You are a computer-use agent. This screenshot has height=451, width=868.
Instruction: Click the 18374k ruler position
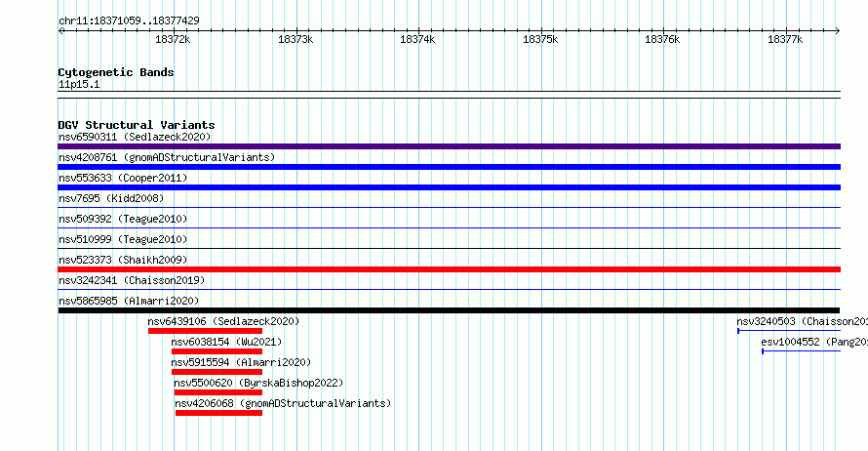click(417, 39)
